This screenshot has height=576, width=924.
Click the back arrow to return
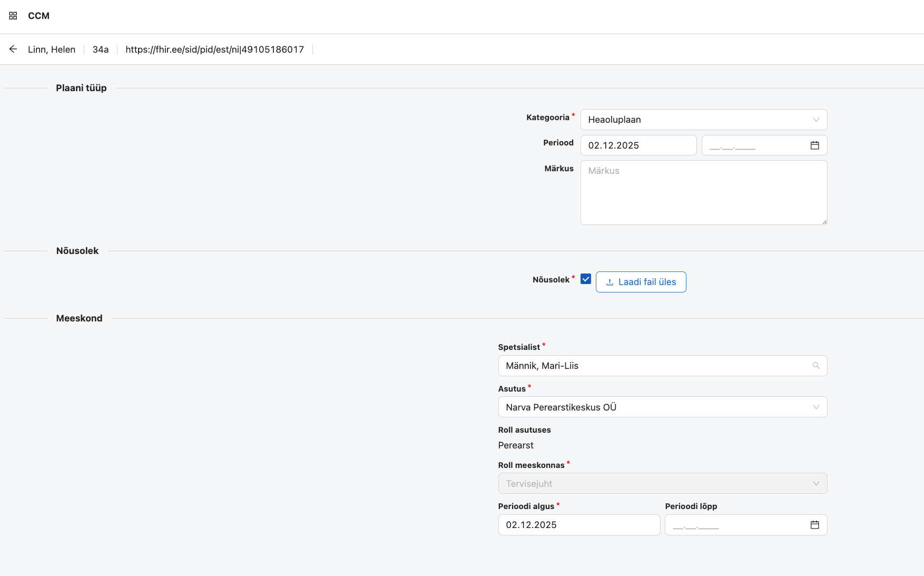click(x=13, y=49)
